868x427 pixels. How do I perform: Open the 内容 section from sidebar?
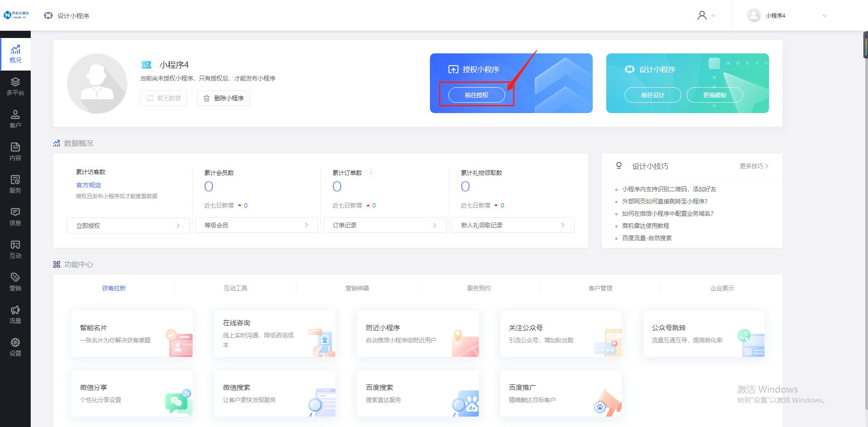coord(15,151)
